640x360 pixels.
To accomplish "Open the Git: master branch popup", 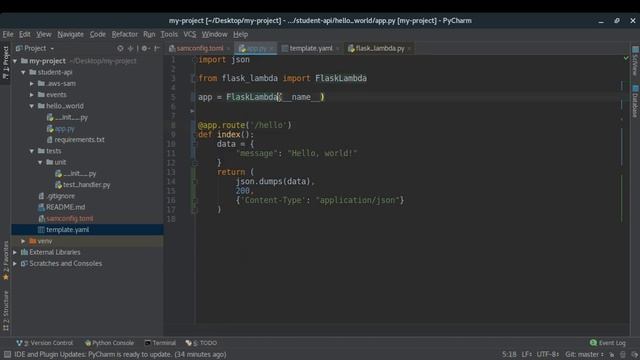I will [584, 354].
